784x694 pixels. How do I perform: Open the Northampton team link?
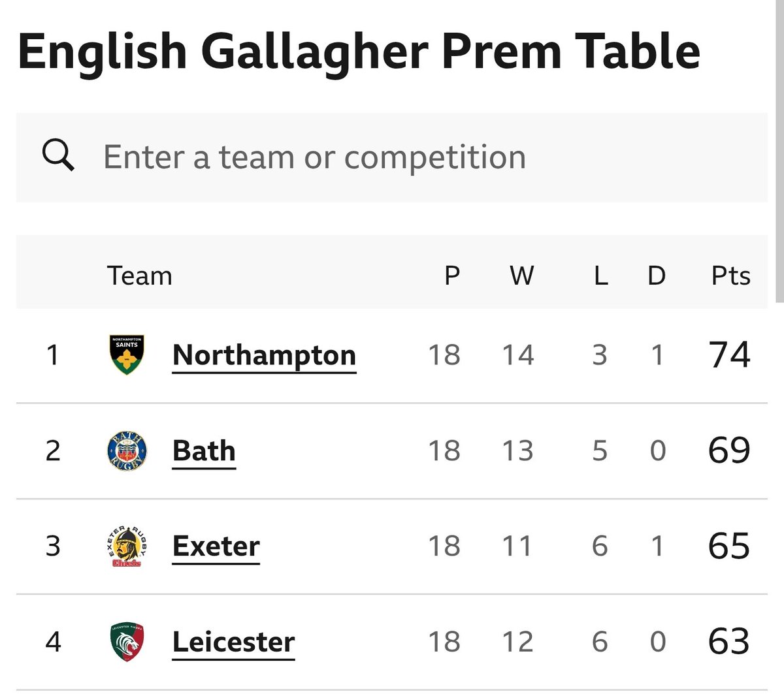(264, 356)
